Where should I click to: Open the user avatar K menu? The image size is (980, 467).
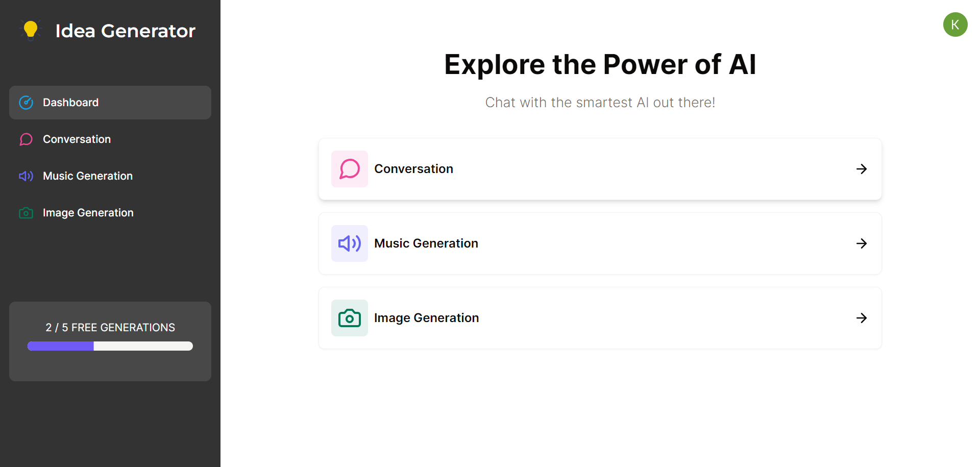955,24
